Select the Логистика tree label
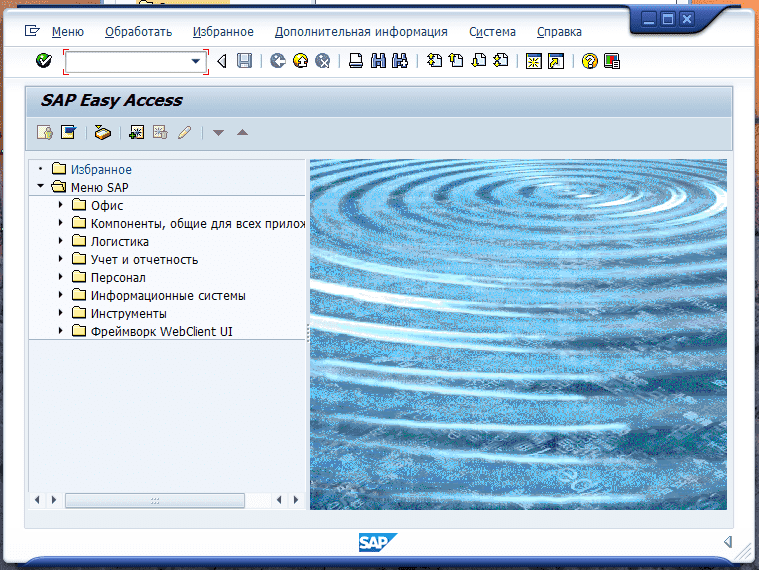Image resolution: width=759 pixels, height=570 pixels. [120, 241]
